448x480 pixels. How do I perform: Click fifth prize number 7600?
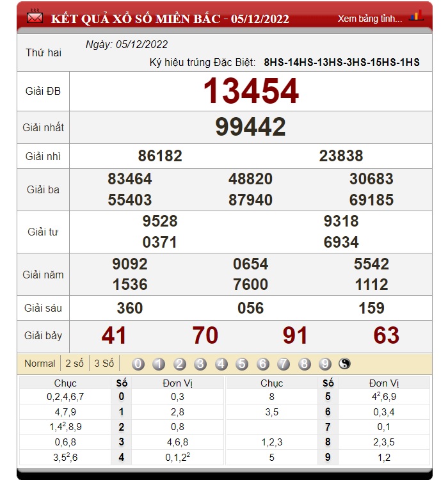coord(250,285)
